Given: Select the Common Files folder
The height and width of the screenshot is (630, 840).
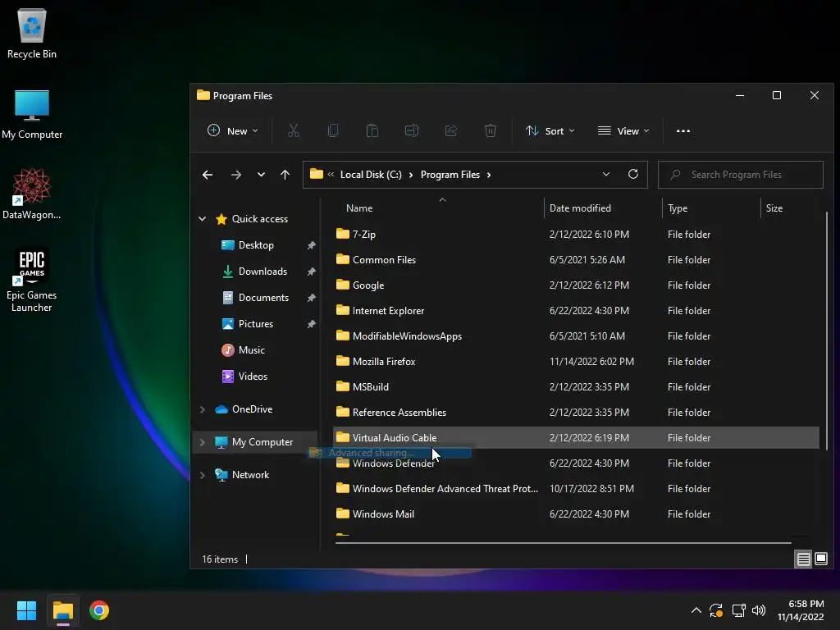Looking at the screenshot, I should point(576,260).
